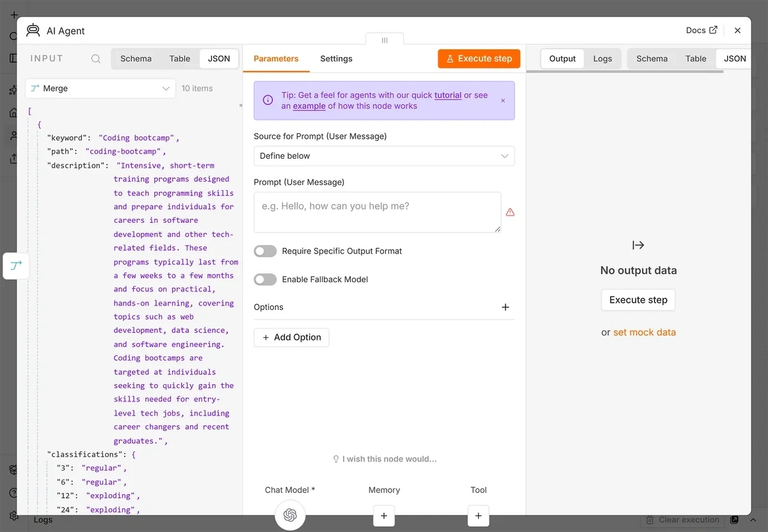Image resolution: width=768 pixels, height=532 pixels.
Task: Click the plus icon in background sidebar
Action: pyautogui.click(x=13, y=14)
